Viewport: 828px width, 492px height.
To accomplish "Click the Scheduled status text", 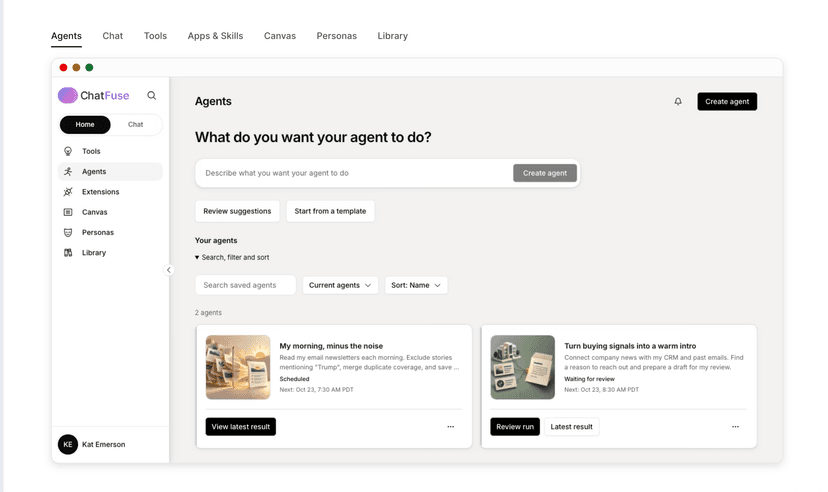I will [x=294, y=379].
